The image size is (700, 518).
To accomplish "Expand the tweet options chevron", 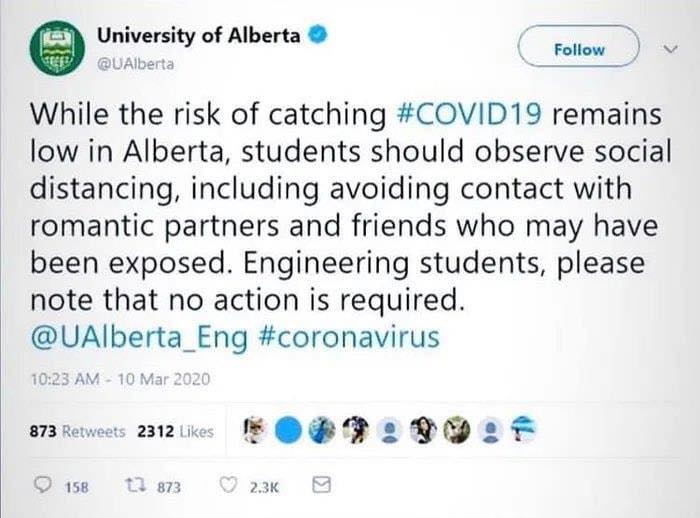I will tap(670, 48).
